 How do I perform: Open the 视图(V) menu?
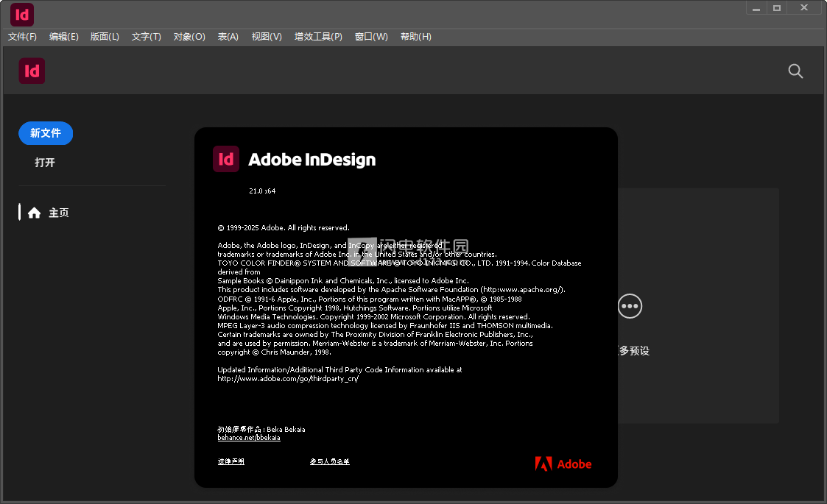coord(267,37)
